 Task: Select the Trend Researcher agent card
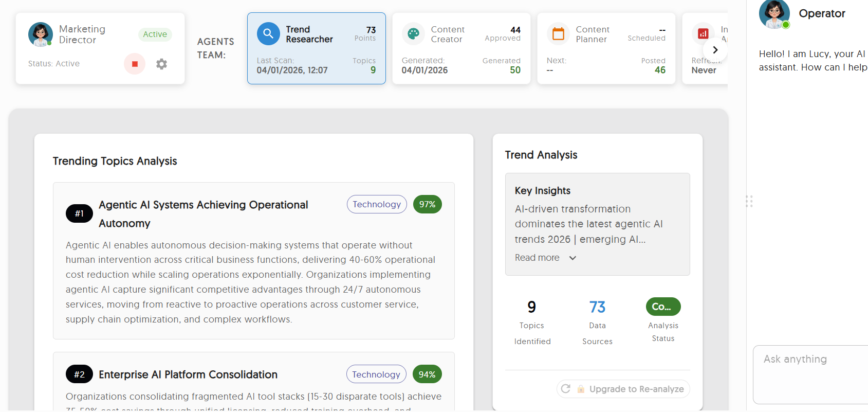click(x=316, y=49)
